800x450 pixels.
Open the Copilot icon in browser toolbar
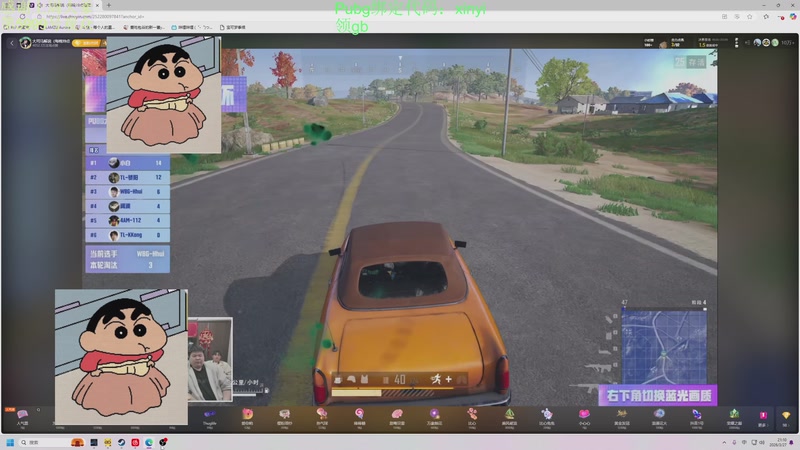pyautogui.click(x=793, y=16)
